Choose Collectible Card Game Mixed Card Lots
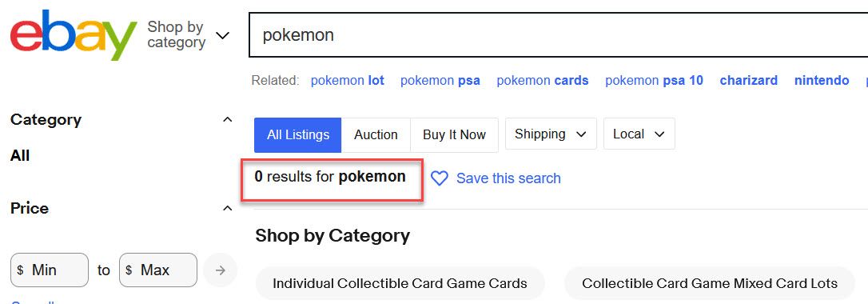 point(710,283)
